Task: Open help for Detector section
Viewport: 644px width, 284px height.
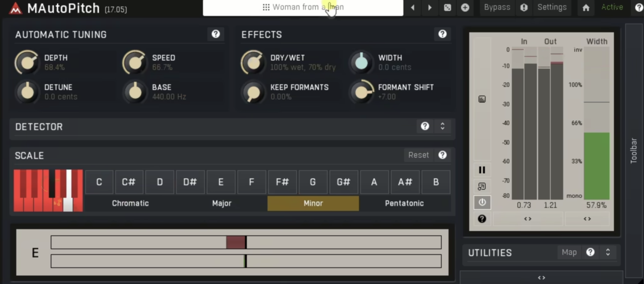Action: pos(425,126)
